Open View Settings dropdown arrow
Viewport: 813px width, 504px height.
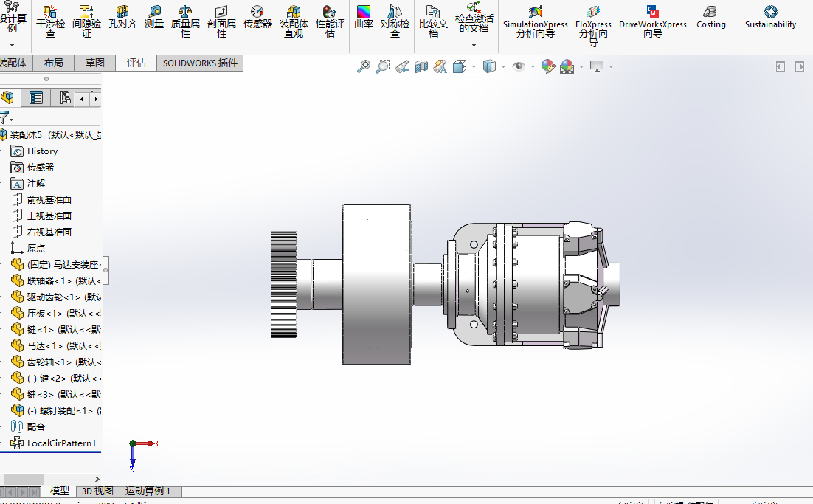coord(612,67)
